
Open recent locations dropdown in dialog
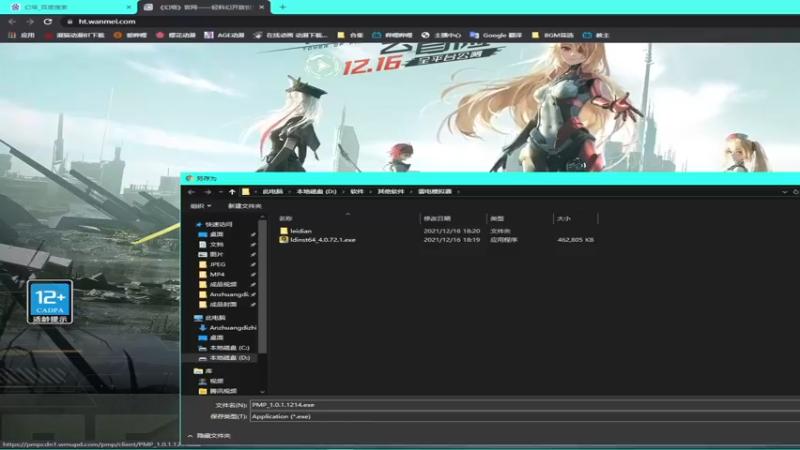[x=220, y=192]
